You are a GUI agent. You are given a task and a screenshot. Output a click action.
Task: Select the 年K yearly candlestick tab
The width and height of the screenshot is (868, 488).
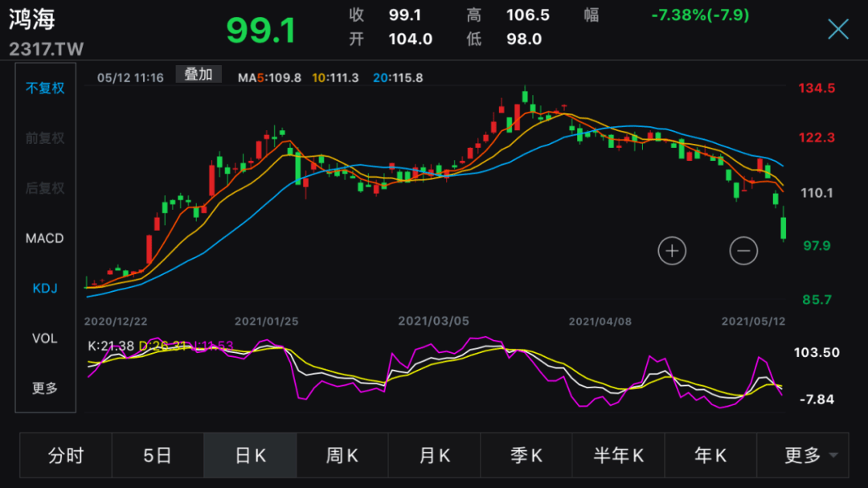tap(710, 455)
